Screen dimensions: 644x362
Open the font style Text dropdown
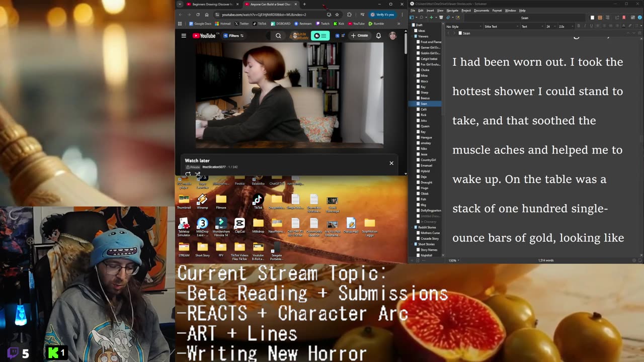[532, 27]
